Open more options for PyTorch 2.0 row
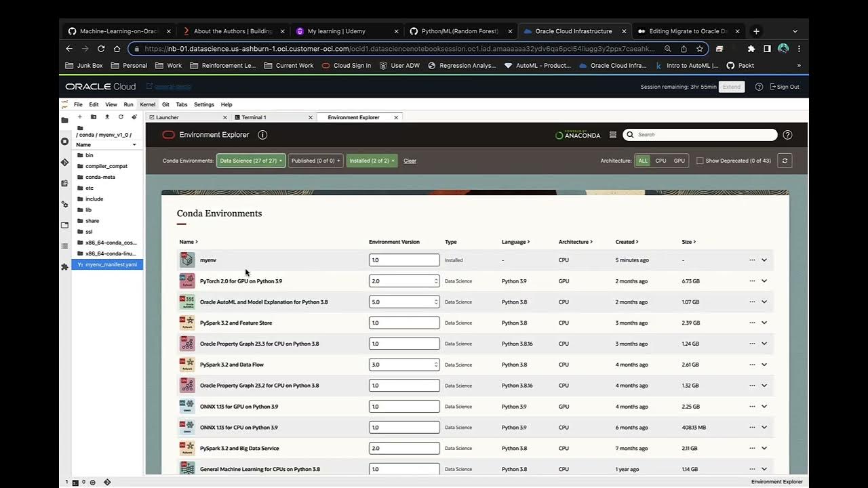This screenshot has width=868, height=488. click(x=752, y=281)
